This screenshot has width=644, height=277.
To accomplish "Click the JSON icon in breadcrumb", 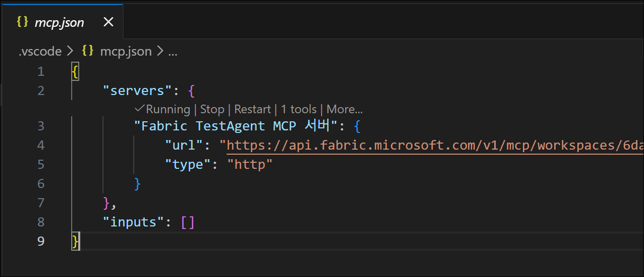I will click(x=88, y=51).
